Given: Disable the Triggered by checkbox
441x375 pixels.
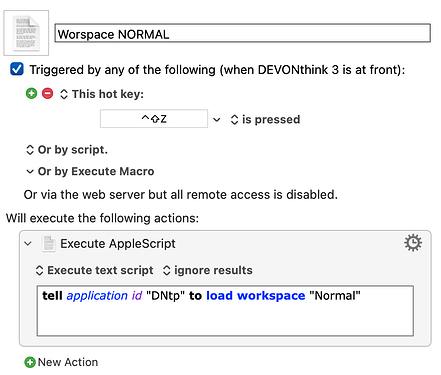Looking at the screenshot, I should (x=17, y=69).
